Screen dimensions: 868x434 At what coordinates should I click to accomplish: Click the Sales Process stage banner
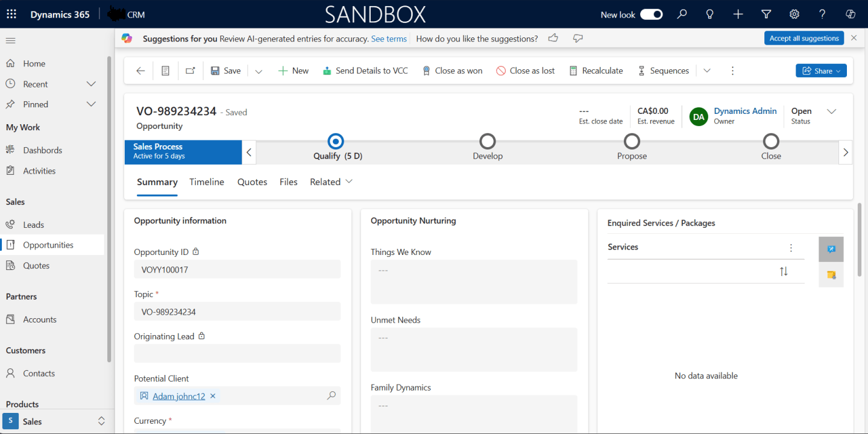point(183,152)
